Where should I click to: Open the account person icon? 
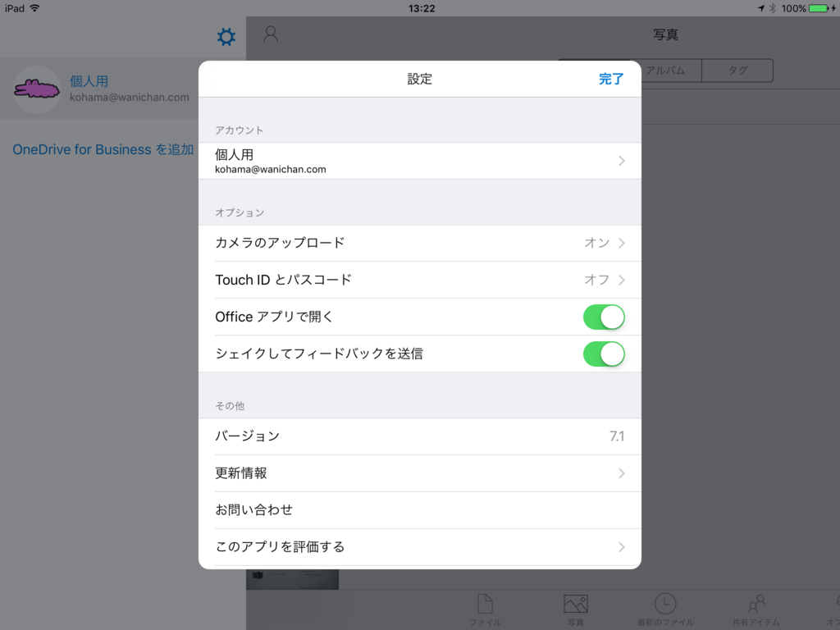coord(271,34)
